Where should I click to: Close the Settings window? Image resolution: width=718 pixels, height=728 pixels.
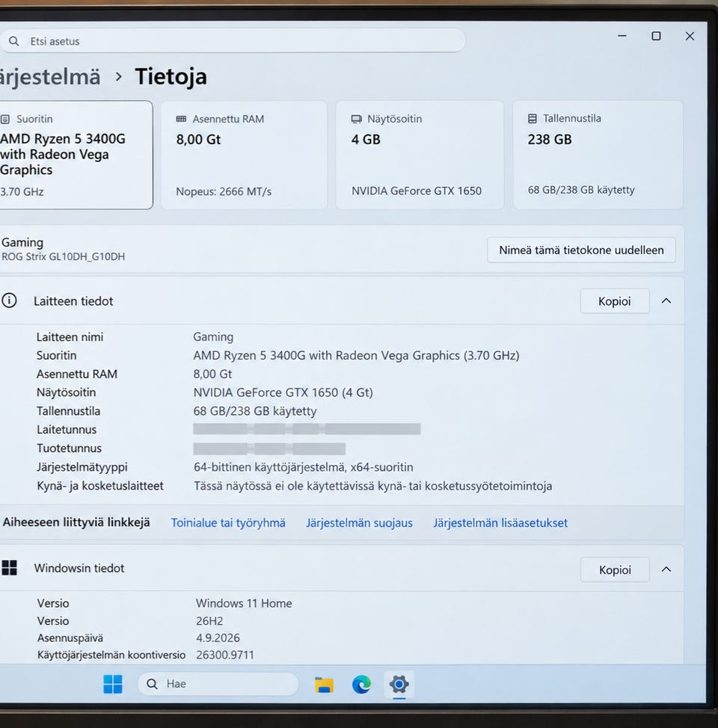[690, 36]
